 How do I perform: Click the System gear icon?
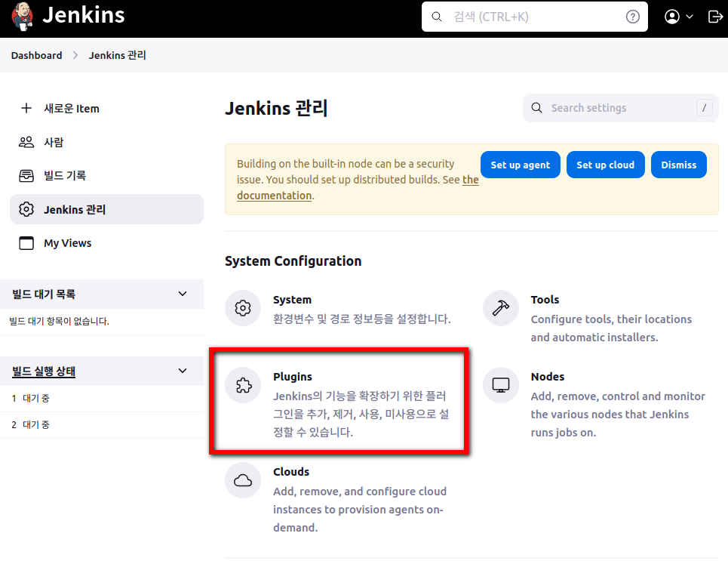tap(243, 308)
